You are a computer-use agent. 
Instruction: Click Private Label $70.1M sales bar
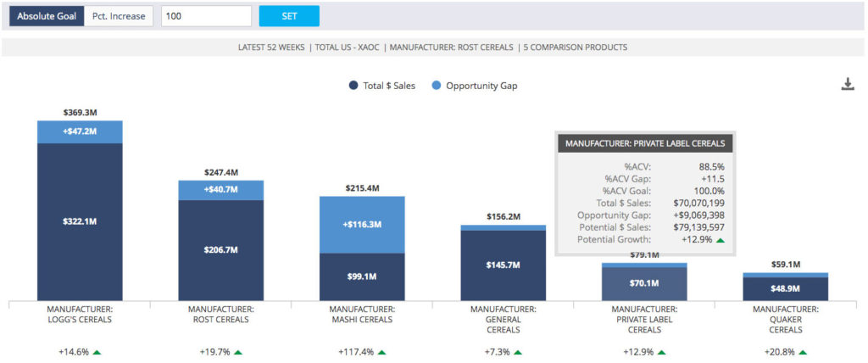tap(644, 284)
